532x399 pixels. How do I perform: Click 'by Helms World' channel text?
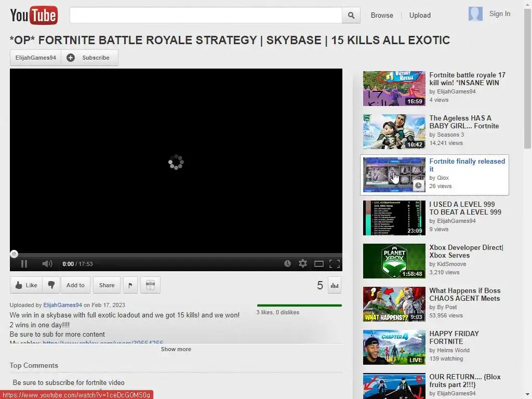pos(449,350)
